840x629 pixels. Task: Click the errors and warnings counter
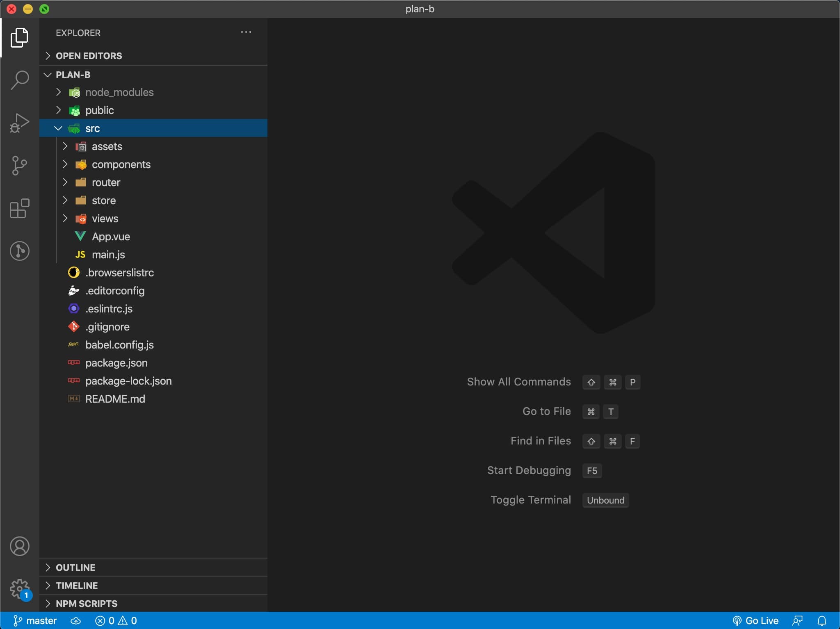116,621
